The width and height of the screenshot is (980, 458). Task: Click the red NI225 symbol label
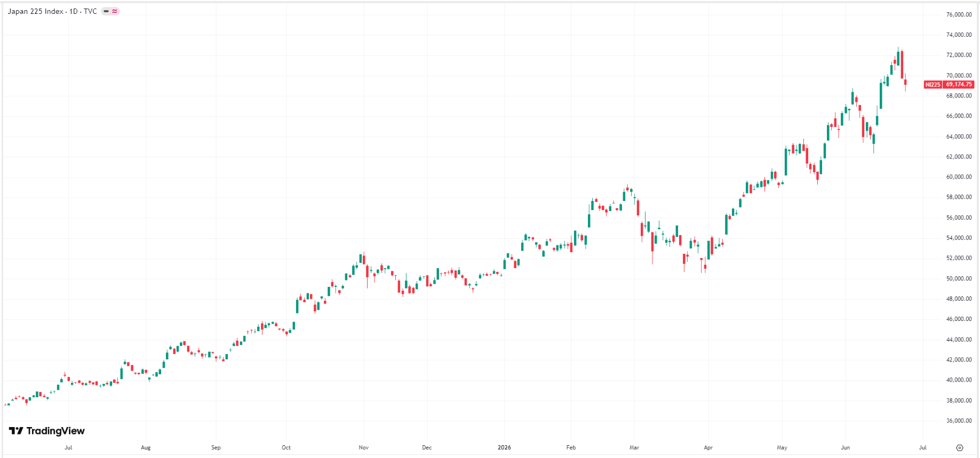pos(933,84)
